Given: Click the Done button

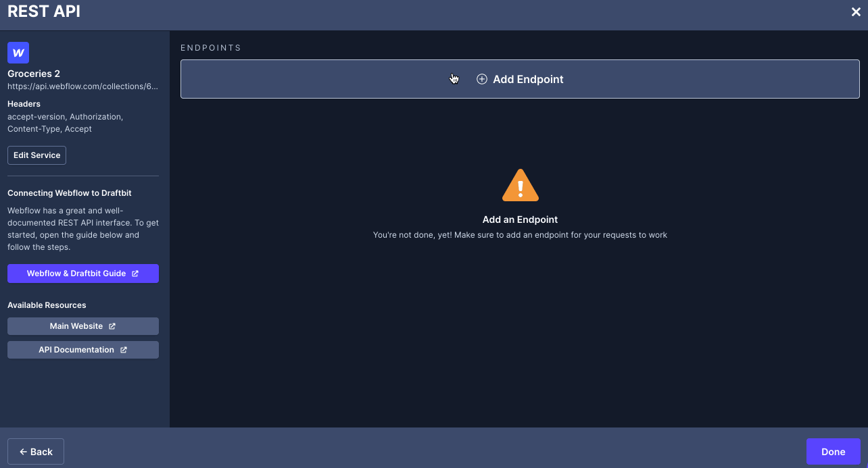Looking at the screenshot, I should (833, 452).
